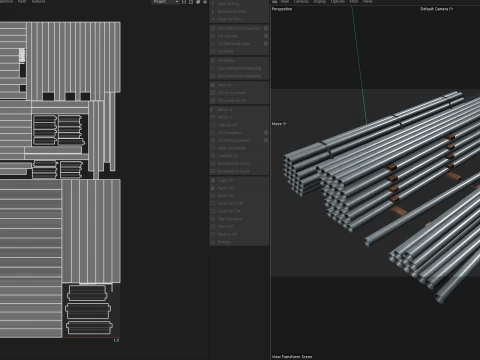The image size is (480, 360).
Task: Click the Restore UV command
Action: click(x=239, y=234)
